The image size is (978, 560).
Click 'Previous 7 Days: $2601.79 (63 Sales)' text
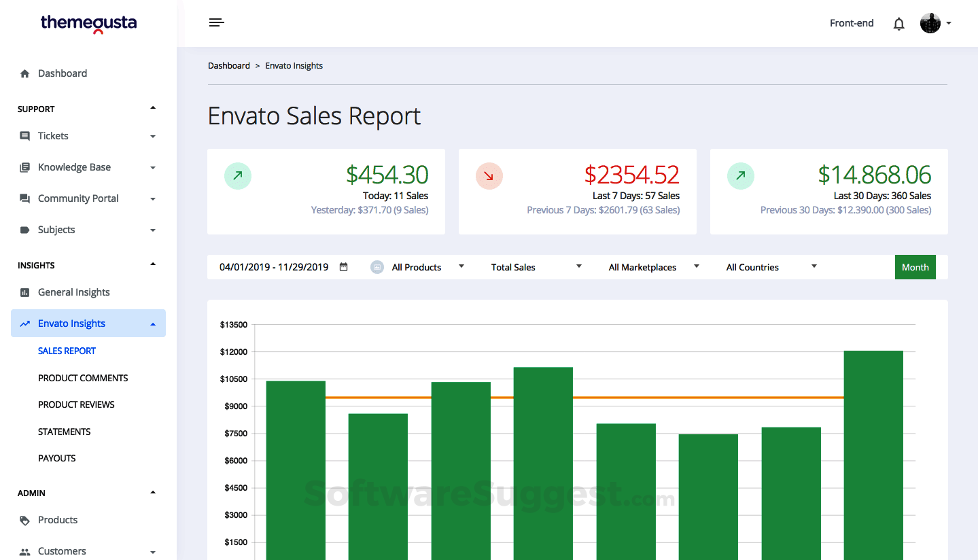pos(604,210)
